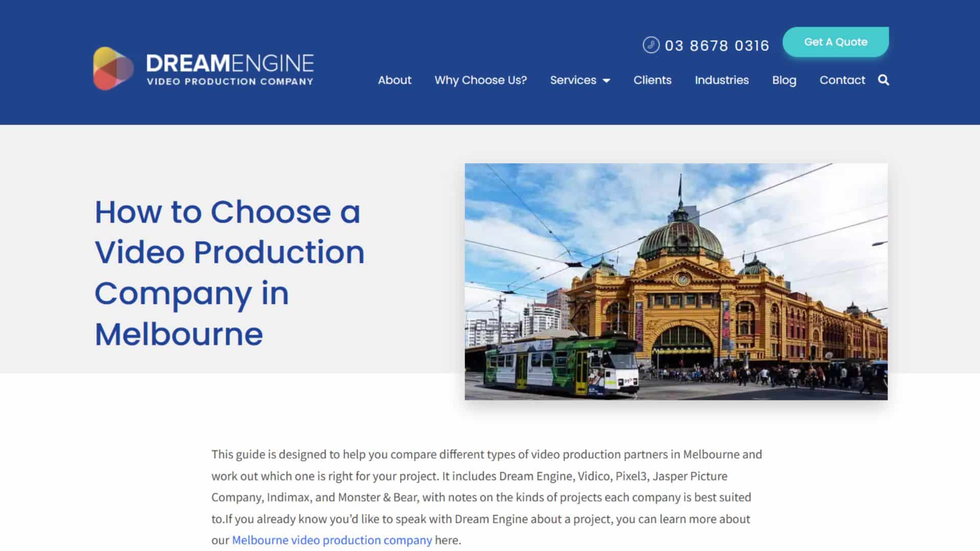Open the Clients menu item
This screenshot has height=551, width=980.
tap(652, 80)
